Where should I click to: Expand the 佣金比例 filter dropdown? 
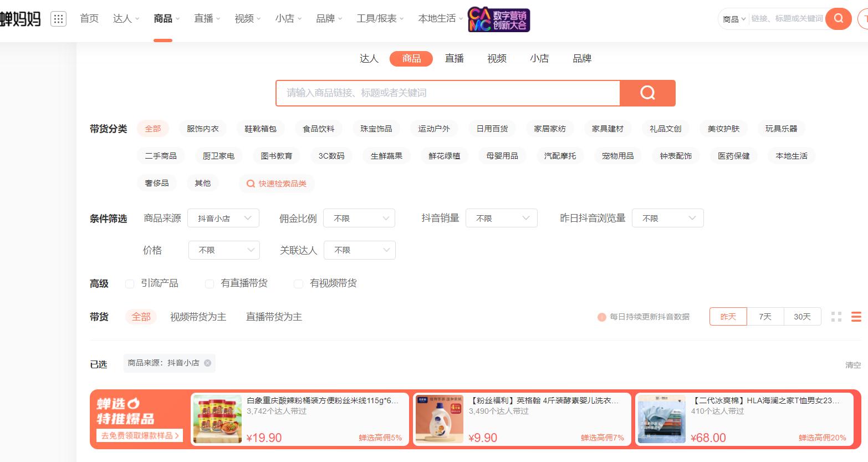[x=359, y=218]
